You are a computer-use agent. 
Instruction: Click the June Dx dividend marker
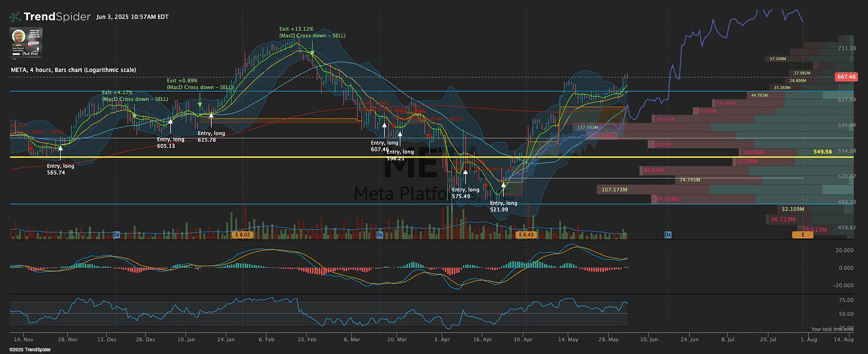(668, 235)
